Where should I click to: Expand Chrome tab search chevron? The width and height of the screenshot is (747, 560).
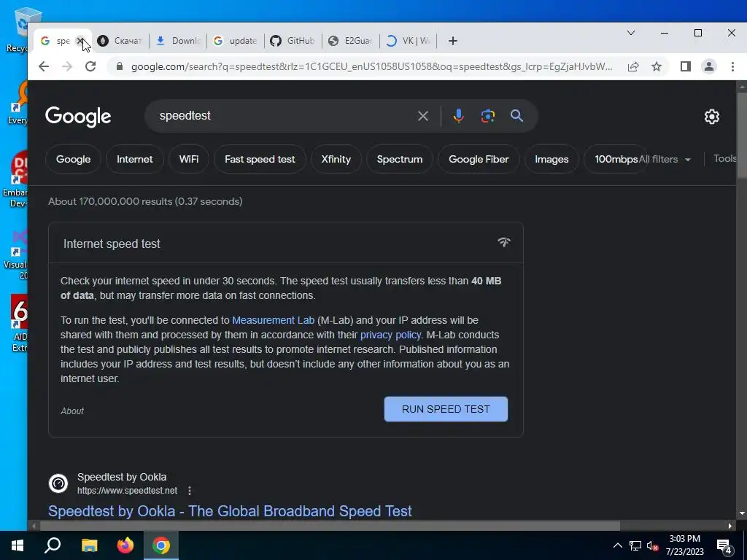click(x=631, y=33)
